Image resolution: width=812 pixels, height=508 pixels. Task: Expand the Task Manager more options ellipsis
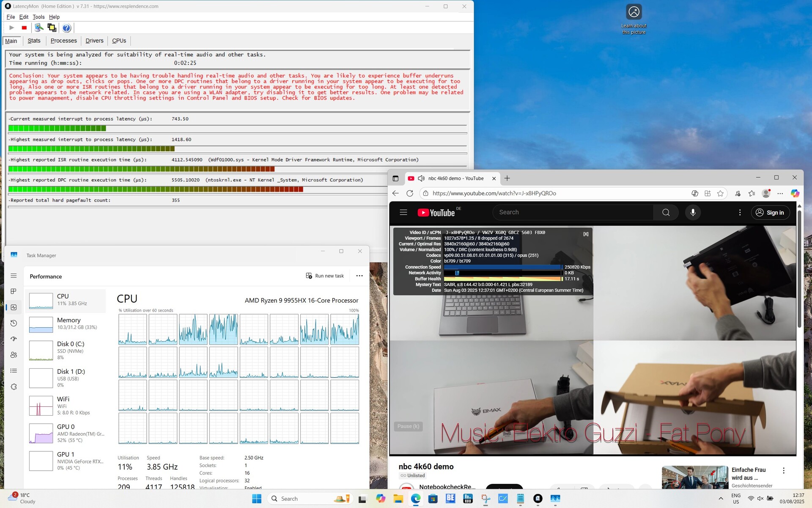click(x=359, y=276)
